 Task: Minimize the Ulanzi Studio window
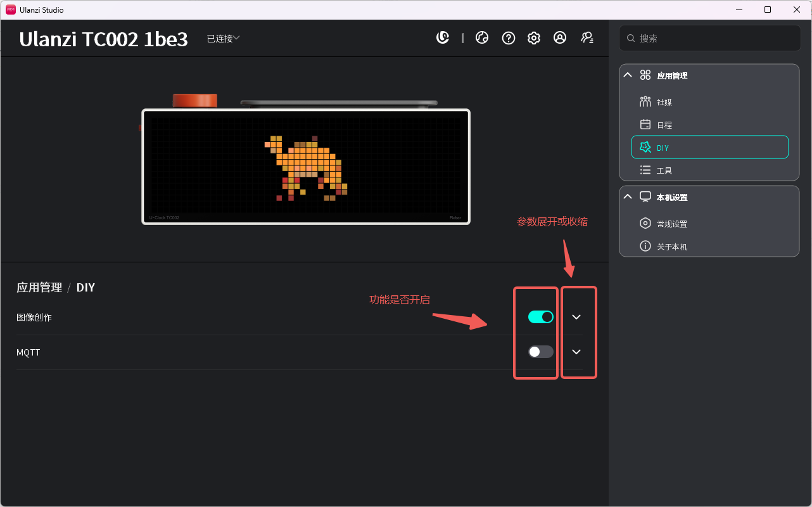(739, 10)
